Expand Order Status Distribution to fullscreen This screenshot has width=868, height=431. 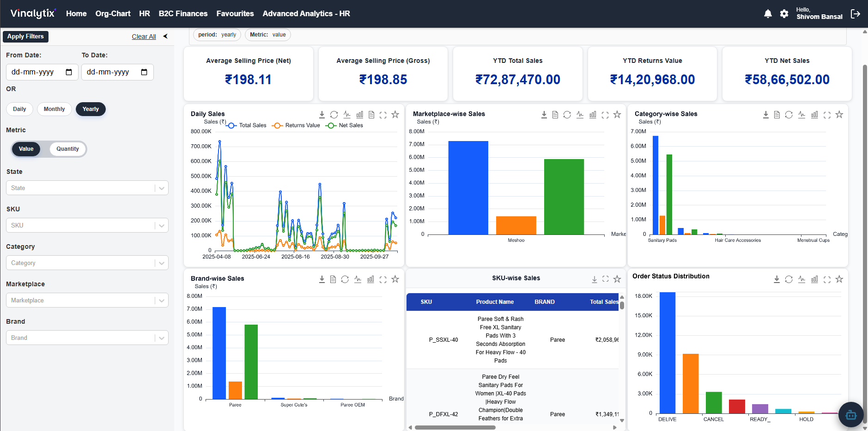pyautogui.click(x=827, y=279)
